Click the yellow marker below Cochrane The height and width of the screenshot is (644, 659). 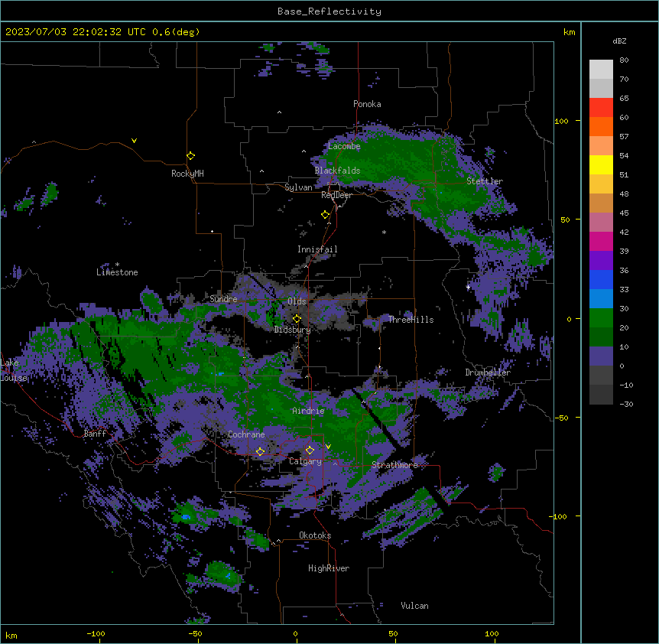click(x=260, y=451)
